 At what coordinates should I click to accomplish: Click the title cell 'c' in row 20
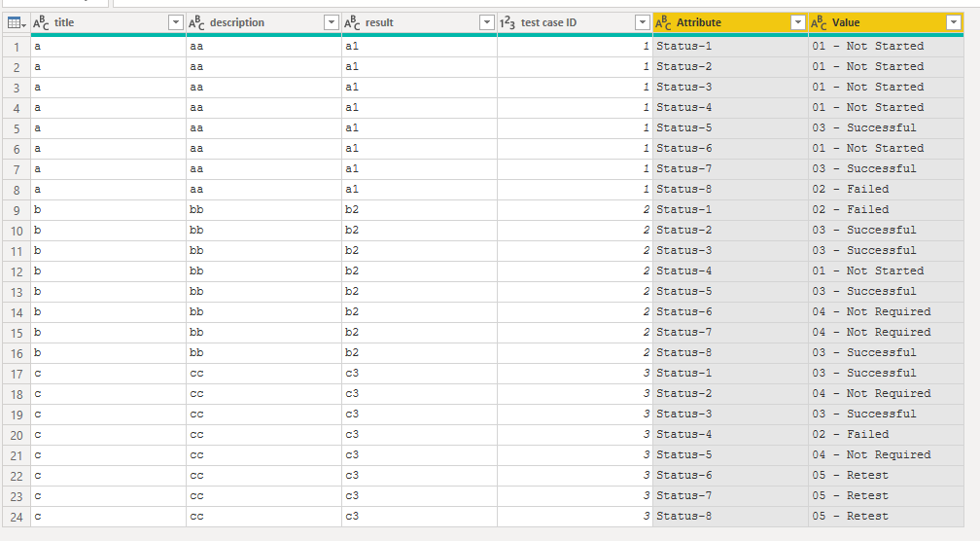(108, 435)
